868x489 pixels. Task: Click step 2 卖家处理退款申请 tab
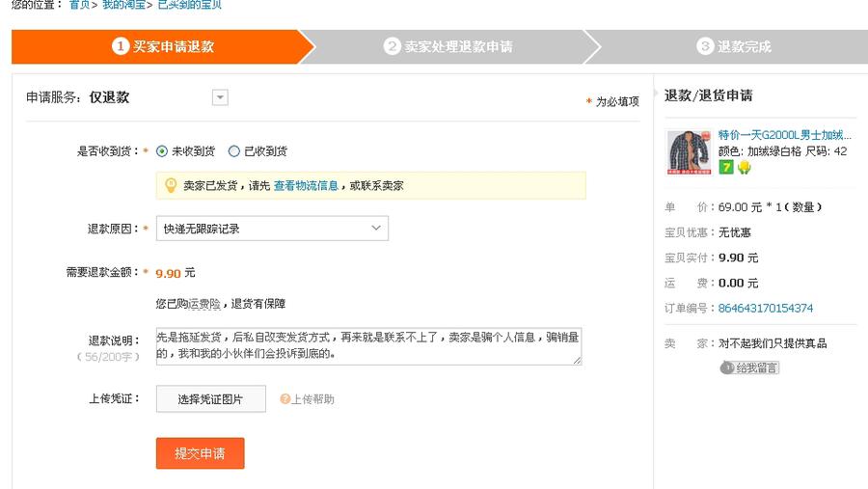pos(448,46)
